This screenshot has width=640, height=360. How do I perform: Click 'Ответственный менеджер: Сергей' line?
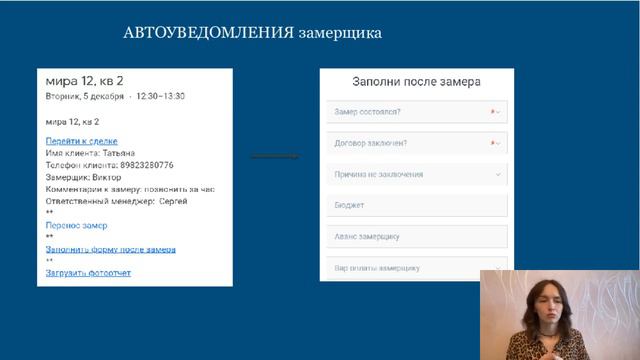click(116, 201)
